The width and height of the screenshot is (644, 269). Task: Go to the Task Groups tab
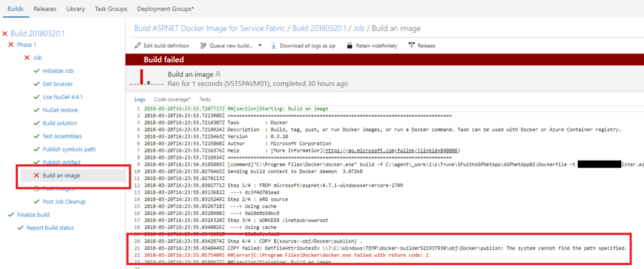coord(111,9)
